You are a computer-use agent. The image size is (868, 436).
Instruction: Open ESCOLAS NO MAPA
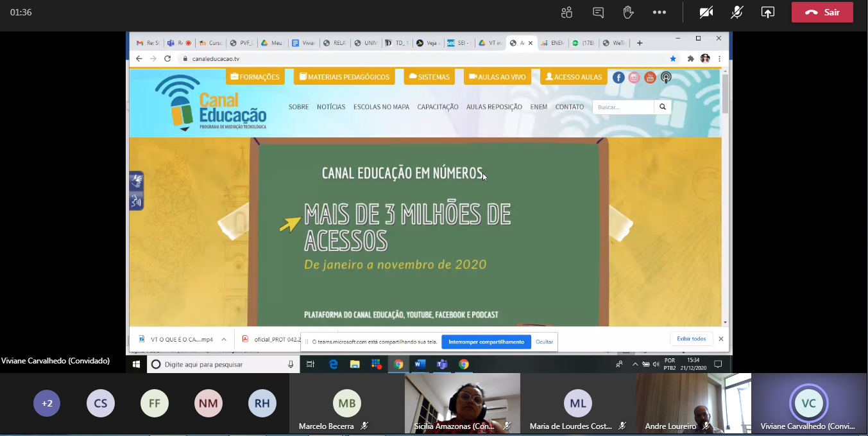(381, 107)
